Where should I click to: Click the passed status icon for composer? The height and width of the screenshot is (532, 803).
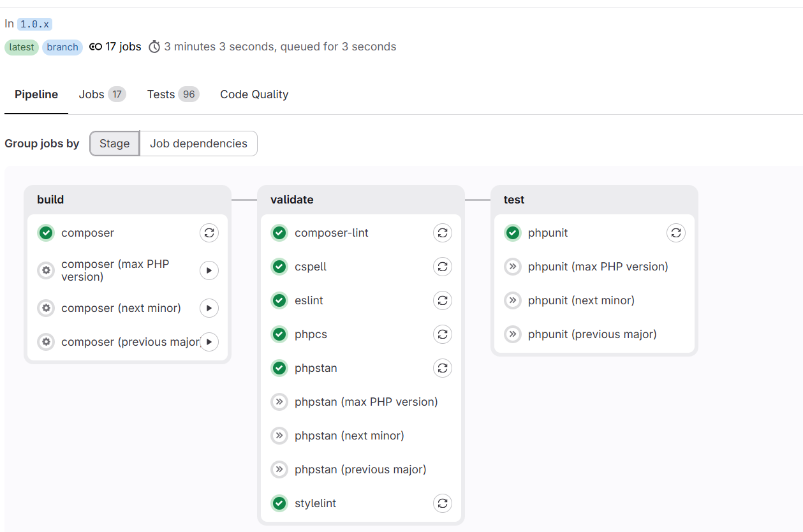(x=46, y=233)
